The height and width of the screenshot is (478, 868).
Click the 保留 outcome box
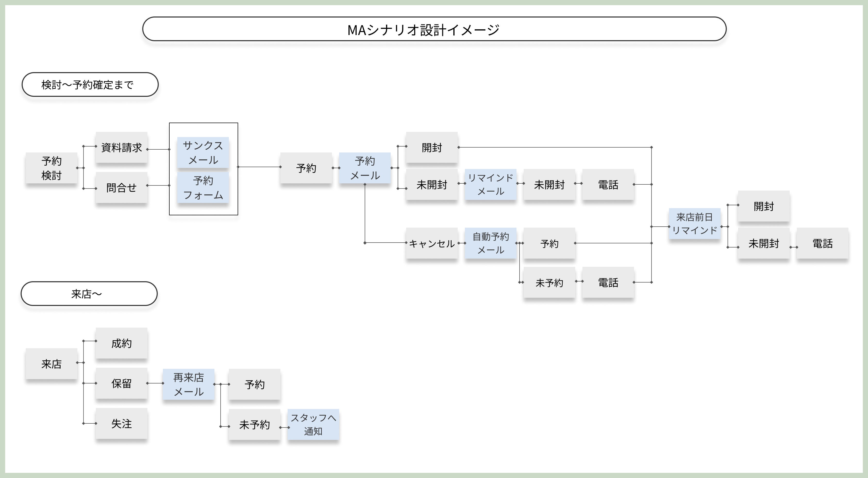point(121,383)
